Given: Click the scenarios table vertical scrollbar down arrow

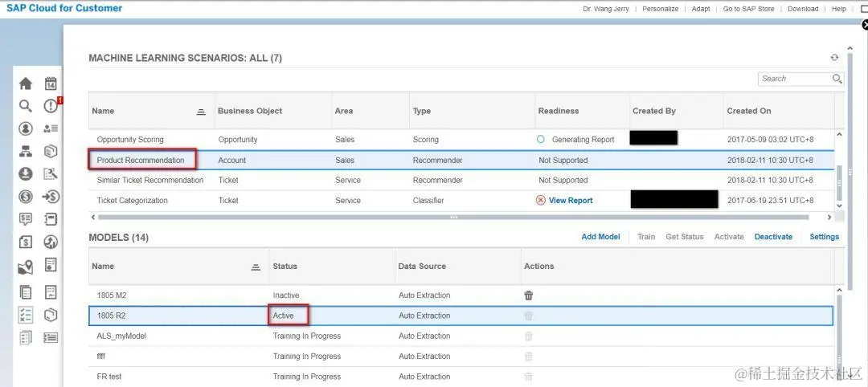Looking at the screenshot, I should 839,206.
